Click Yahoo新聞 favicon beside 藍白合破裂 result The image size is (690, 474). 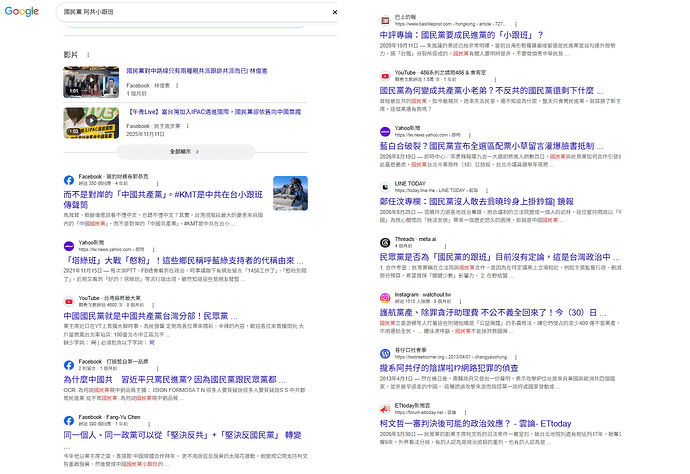(385, 132)
